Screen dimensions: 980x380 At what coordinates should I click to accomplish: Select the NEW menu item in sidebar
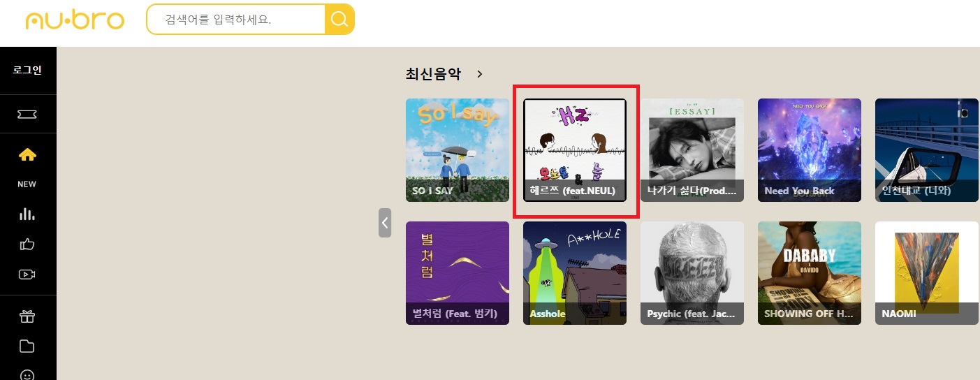point(27,184)
